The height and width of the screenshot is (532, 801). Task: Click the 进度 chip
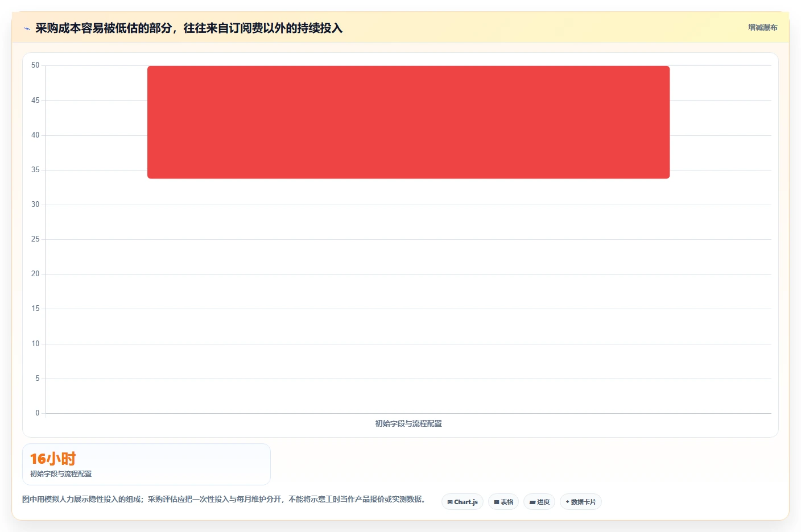point(539,502)
